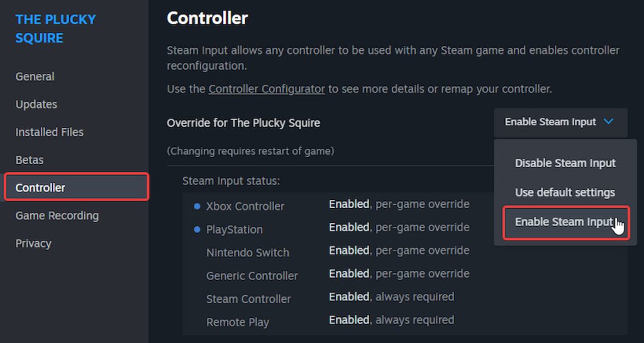Click the blue dot beside Xbox Controller
Screen dimensions: 644x343
coord(197,206)
